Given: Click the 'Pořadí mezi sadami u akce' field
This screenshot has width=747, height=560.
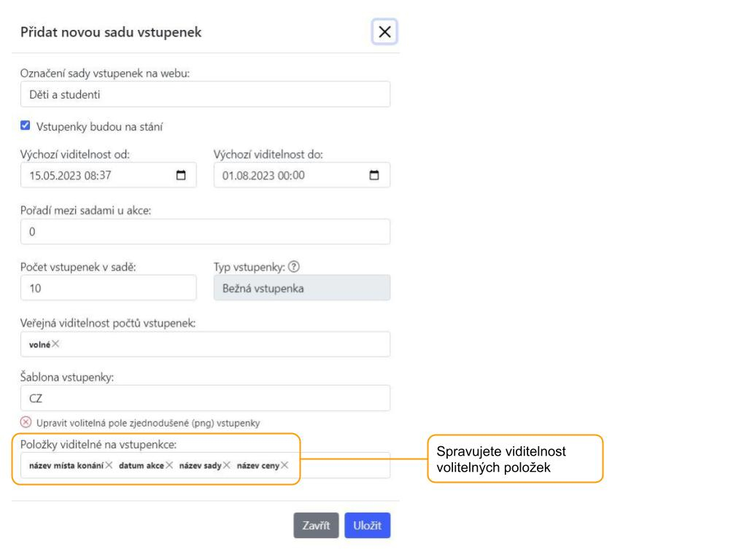Looking at the screenshot, I should tap(205, 232).
